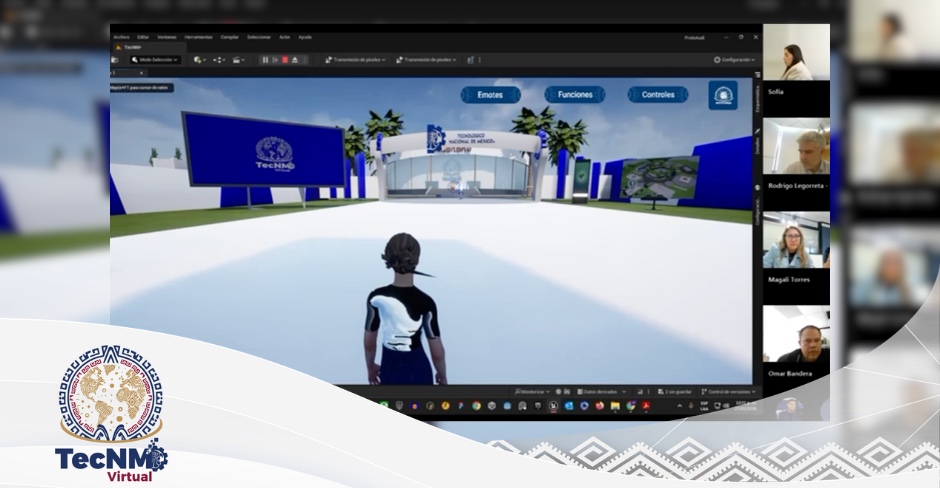Open the cinematics clapperboard dropdown
940x488 pixels.
pyautogui.click(x=239, y=60)
